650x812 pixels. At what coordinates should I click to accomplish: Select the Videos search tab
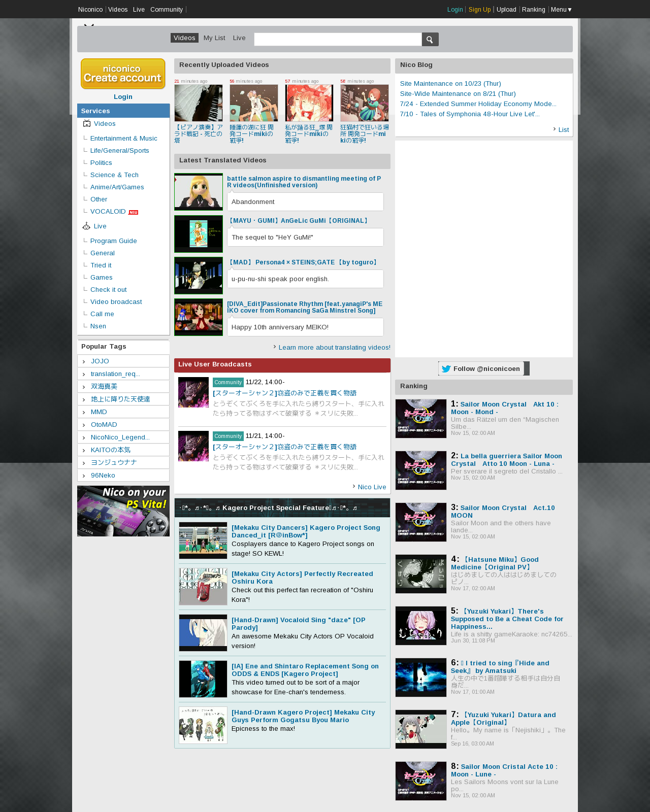point(184,38)
